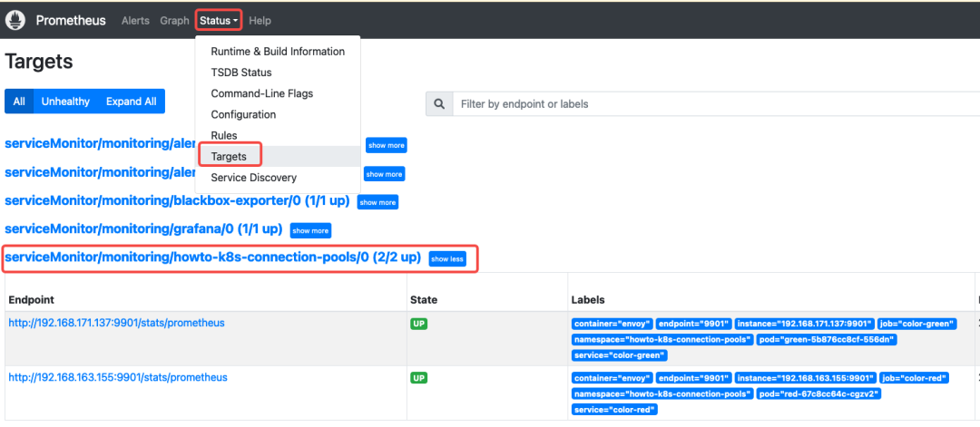Screen dimensions: 980x427
Task: Open howto-k8s-connection-pools/0 group link
Action: click(x=212, y=257)
